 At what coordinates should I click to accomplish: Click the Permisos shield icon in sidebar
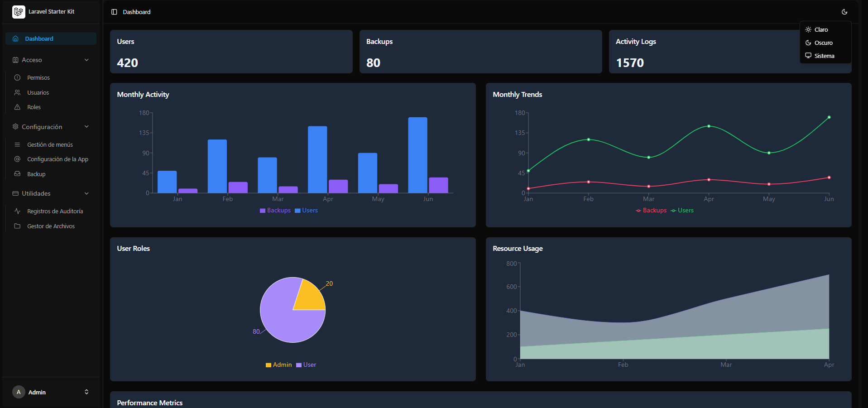point(17,77)
